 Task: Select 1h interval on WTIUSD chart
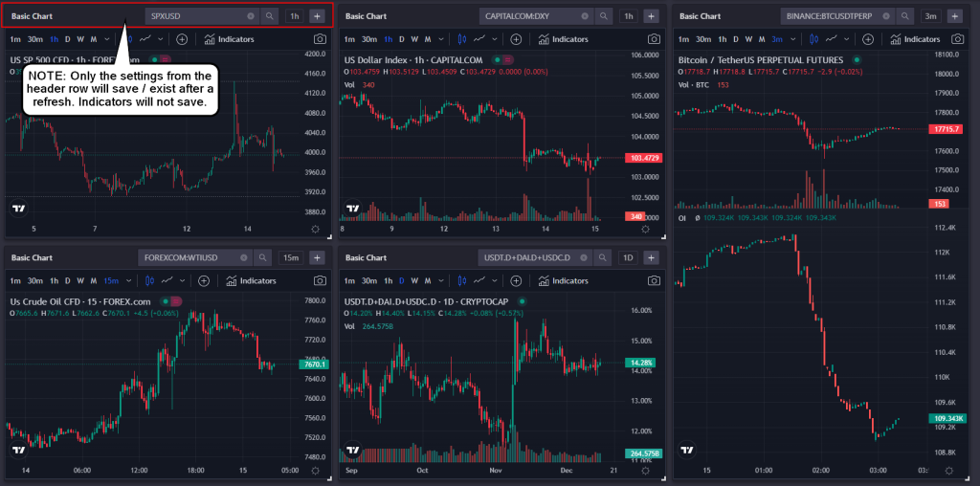[x=55, y=280]
